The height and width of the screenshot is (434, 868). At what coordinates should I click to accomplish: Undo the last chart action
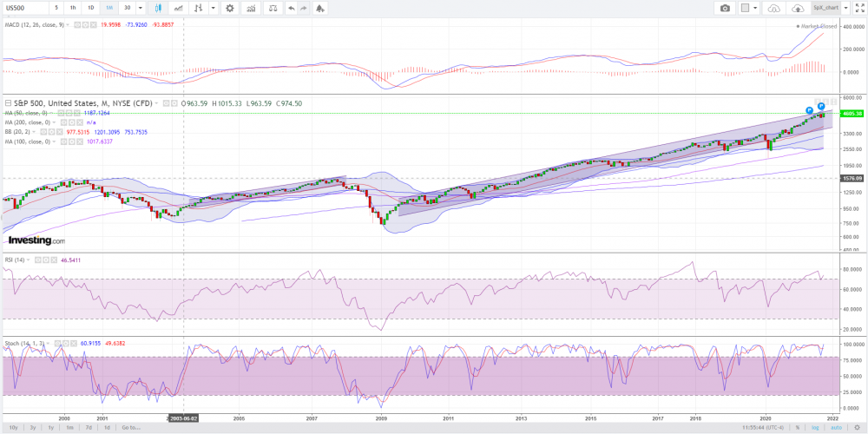(x=291, y=8)
